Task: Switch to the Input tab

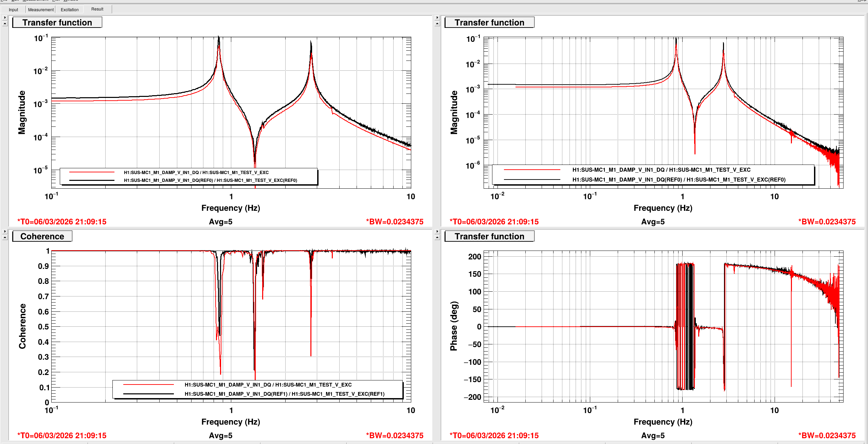Action: pyautogui.click(x=13, y=10)
